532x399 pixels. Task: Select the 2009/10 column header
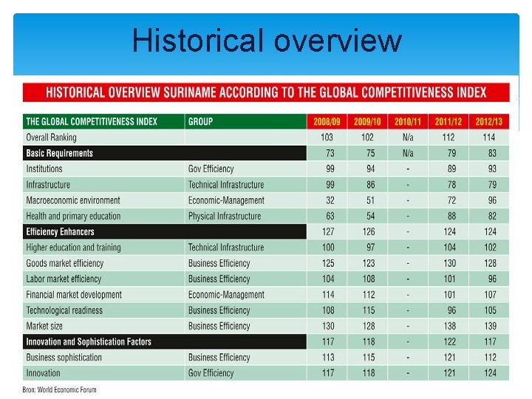click(367, 121)
